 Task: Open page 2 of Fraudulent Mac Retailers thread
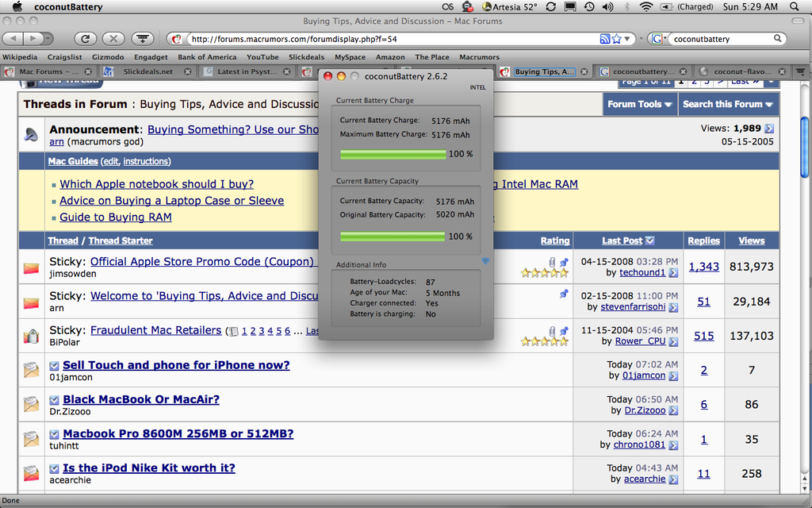coord(253,331)
